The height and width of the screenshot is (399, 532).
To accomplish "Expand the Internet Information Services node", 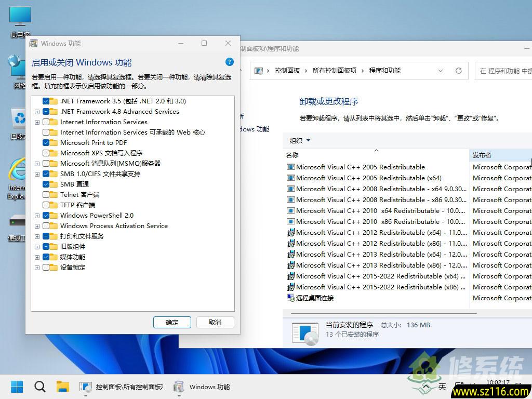I will [36, 122].
